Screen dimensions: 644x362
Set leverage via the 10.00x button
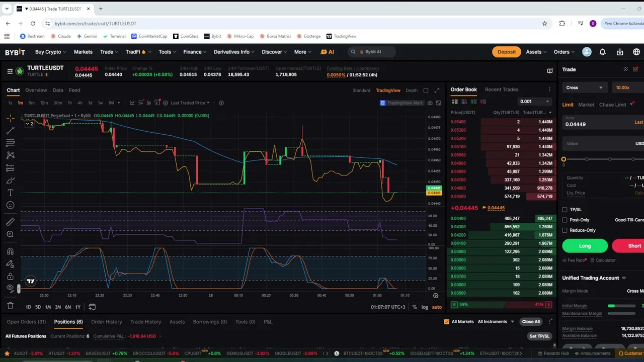[x=627, y=88]
